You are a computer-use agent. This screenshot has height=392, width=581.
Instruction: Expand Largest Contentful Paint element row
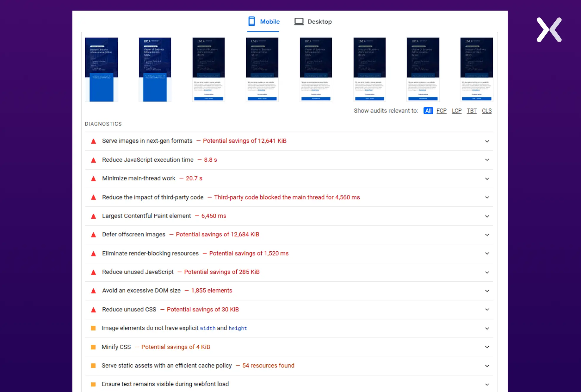click(x=487, y=216)
